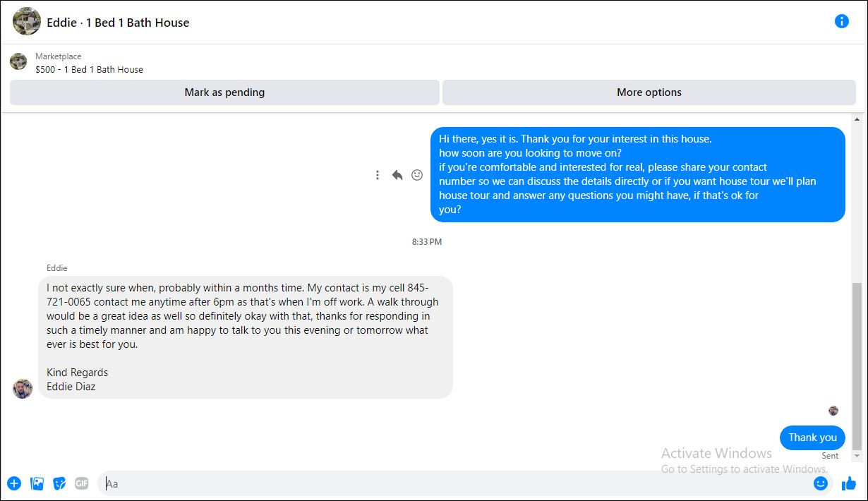Click the chat scrollbar thumb
868x501 pixels.
tap(857, 366)
